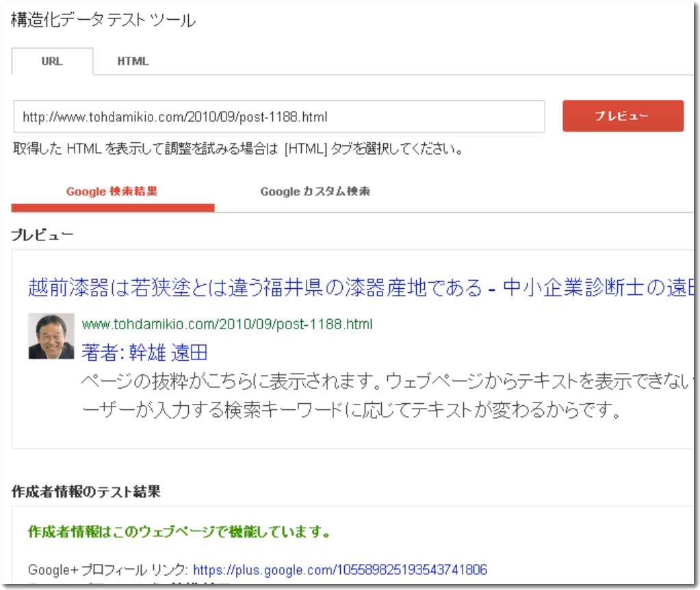
Task: Click the green www.tohdamikio.com URL text
Action: [227, 324]
